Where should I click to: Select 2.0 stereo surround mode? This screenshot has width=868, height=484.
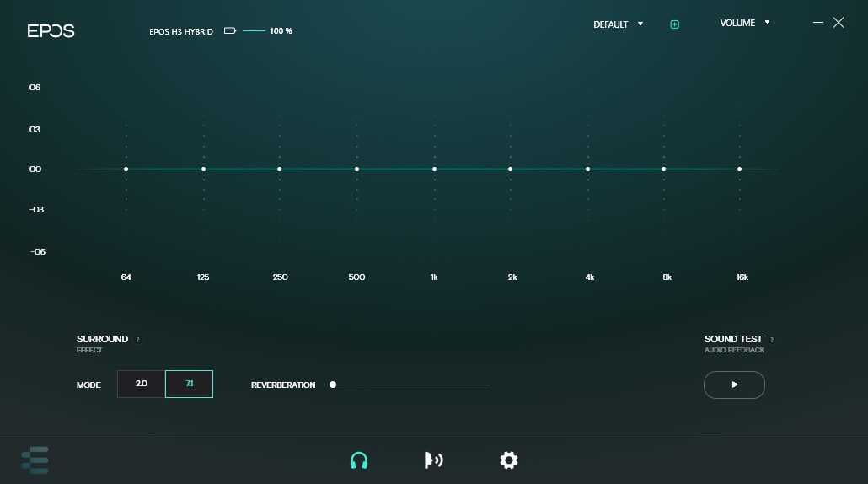(x=142, y=385)
